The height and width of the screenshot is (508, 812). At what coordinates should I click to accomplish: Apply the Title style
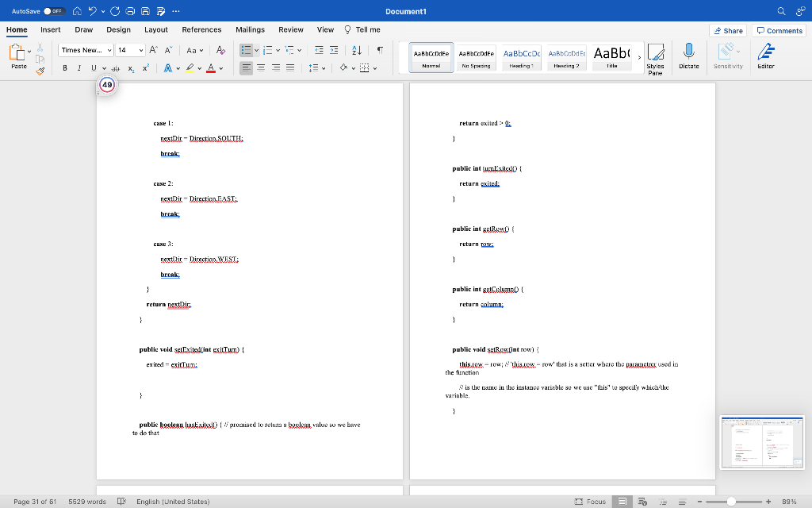pos(611,57)
